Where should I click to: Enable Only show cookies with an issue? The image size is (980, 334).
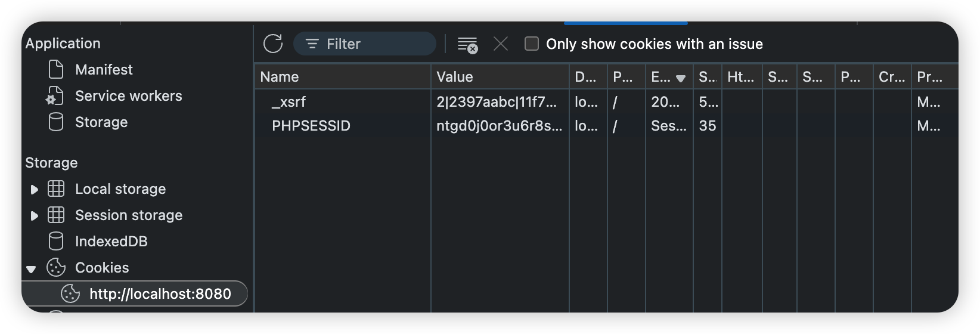pos(531,44)
